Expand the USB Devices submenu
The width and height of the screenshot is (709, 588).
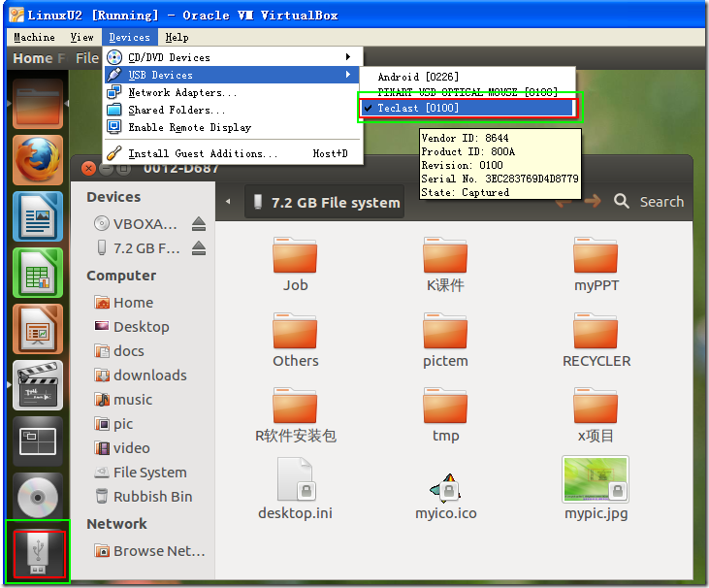point(234,75)
